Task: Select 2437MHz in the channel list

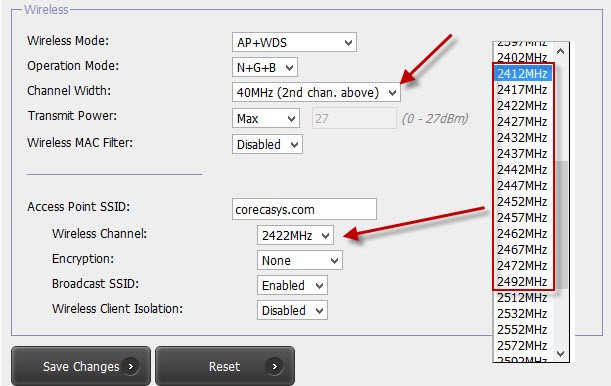Action: pos(523,153)
